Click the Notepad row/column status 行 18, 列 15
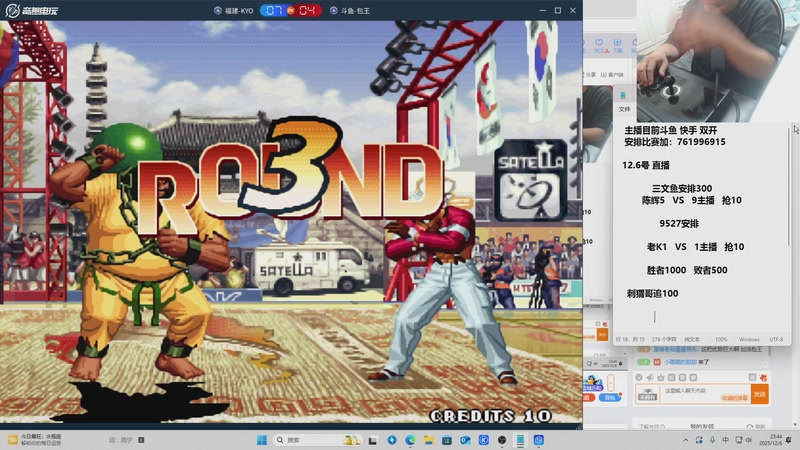This screenshot has height=450, width=800. pyautogui.click(x=630, y=339)
